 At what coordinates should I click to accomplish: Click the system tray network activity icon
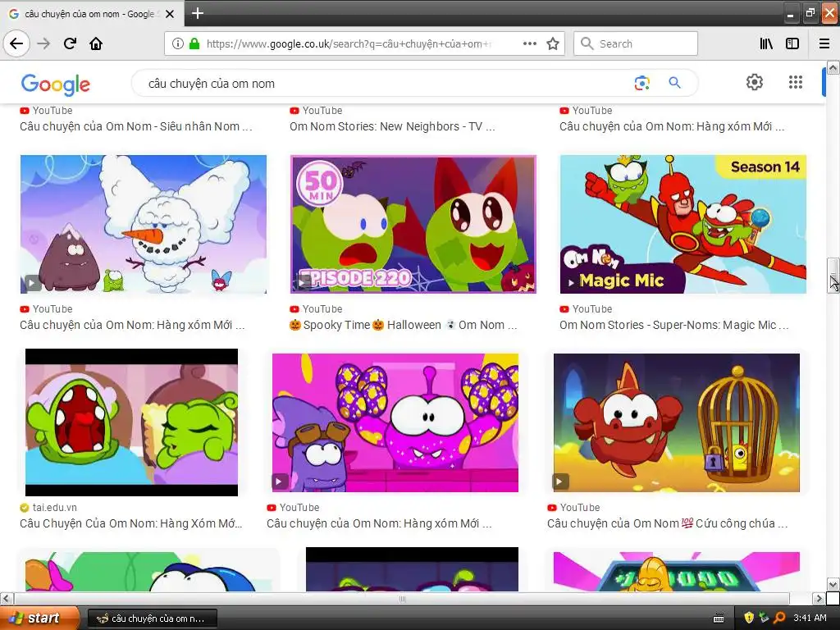pyautogui.click(x=764, y=619)
